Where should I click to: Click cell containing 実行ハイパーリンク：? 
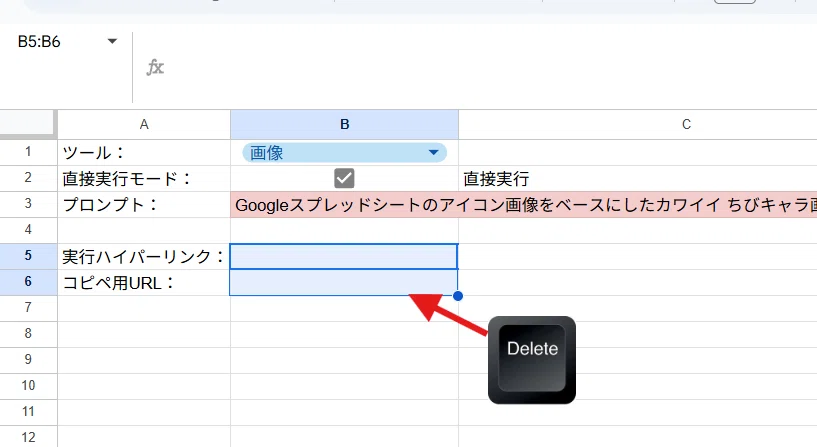tap(144, 256)
